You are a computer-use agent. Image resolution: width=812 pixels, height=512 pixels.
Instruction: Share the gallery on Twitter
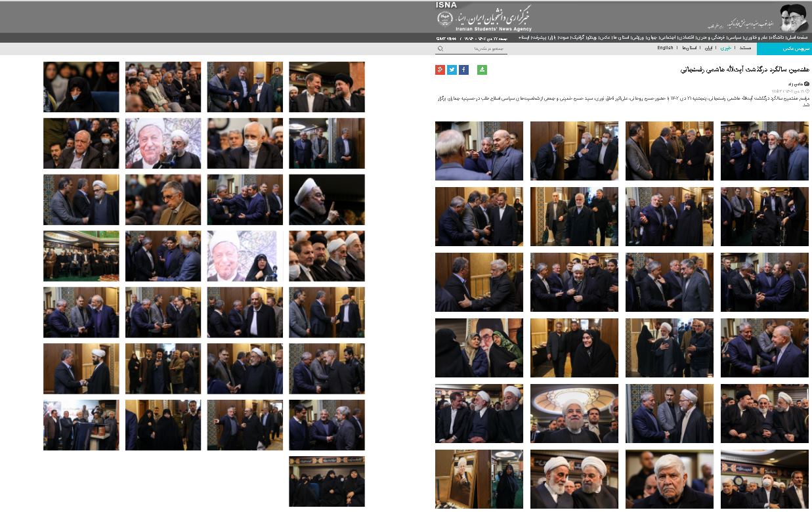click(x=452, y=70)
